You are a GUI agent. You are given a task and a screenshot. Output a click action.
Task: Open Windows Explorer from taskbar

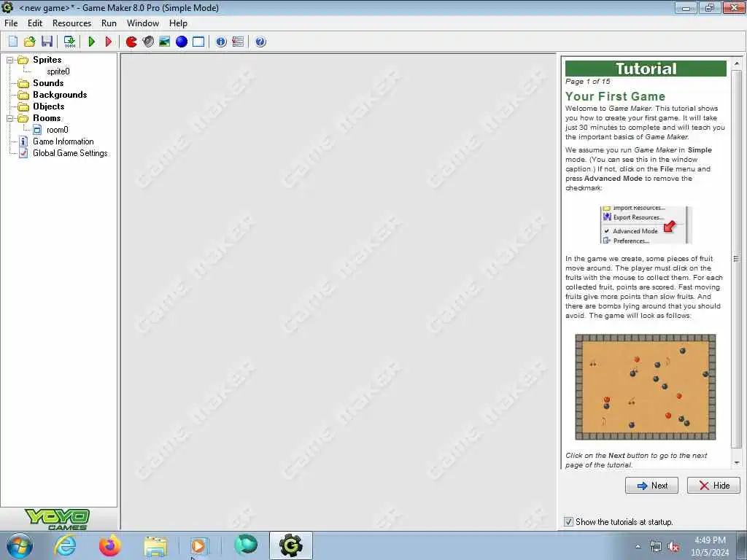(x=155, y=546)
